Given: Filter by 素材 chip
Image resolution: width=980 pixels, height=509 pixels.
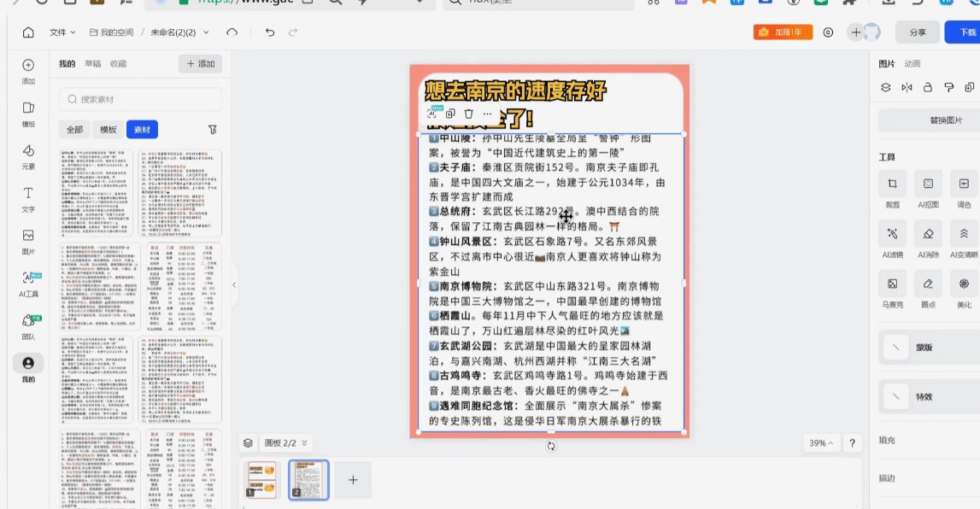Looking at the screenshot, I should click(x=142, y=129).
